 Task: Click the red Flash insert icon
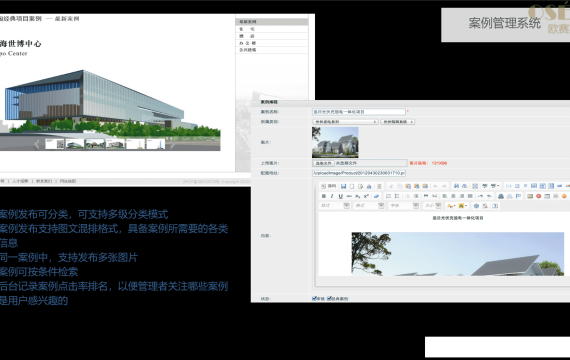538,196
